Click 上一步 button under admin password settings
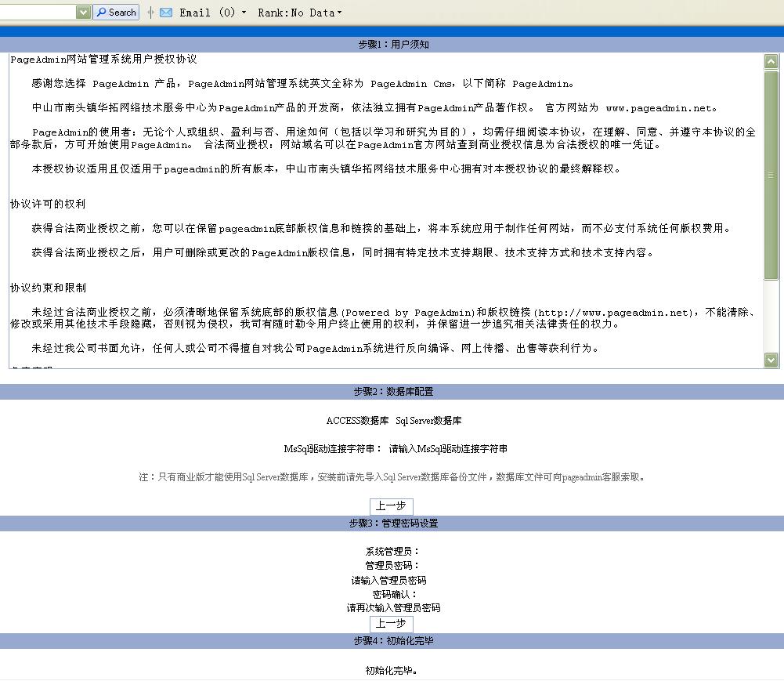This screenshot has height=681, width=784. (391, 624)
